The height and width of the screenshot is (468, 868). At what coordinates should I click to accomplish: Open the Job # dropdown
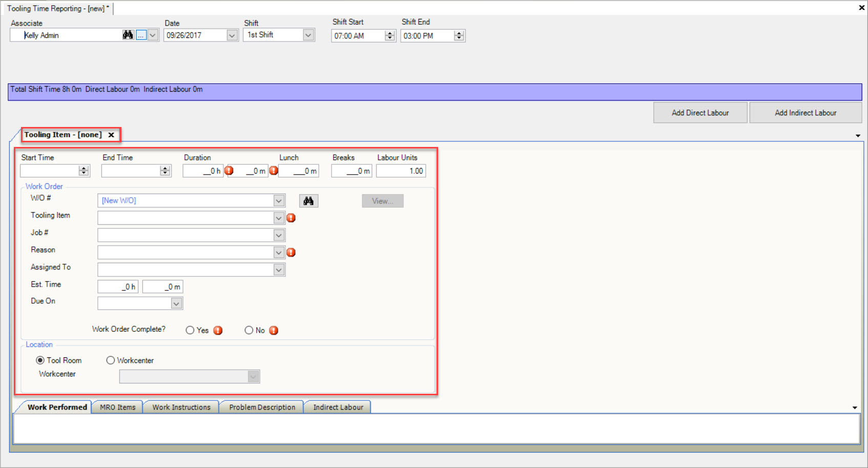[x=279, y=236]
